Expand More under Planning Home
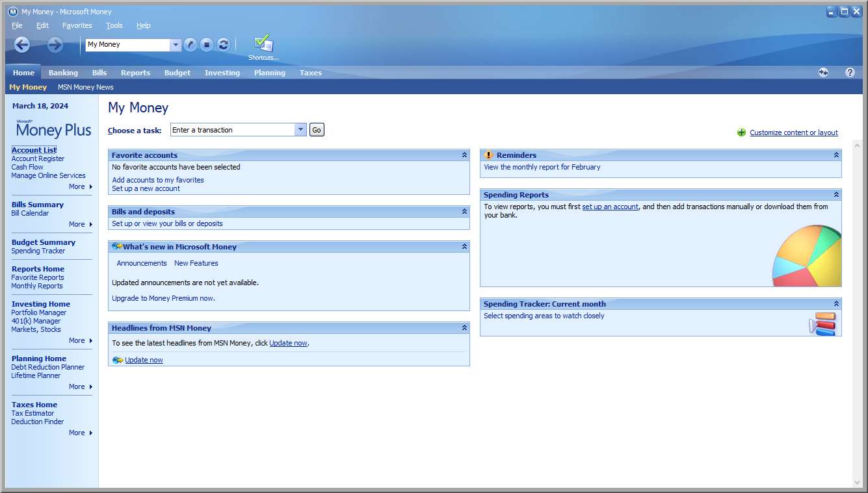This screenshot has height=493, width=868. [x=81, y=386]
